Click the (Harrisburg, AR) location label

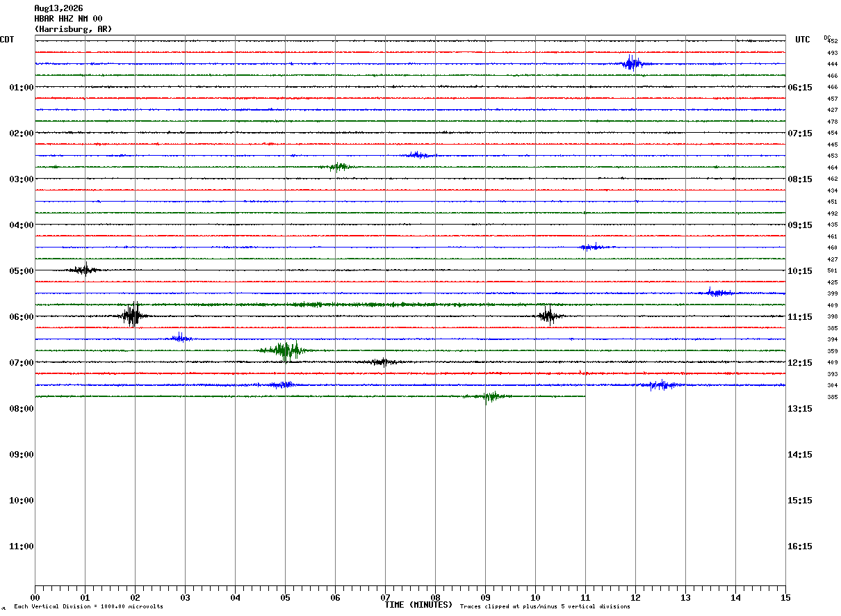click(73, 29)
